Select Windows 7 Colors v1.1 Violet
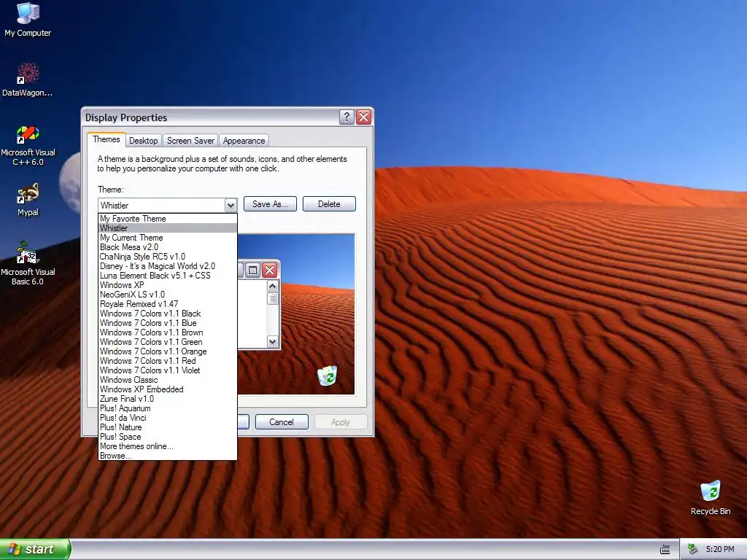This screenshot has width=747, height=560. click(168, 370)
